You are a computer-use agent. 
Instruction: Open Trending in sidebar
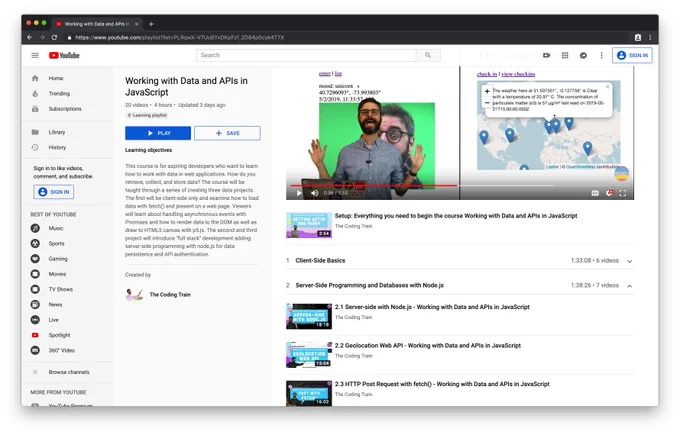(59, 93)
